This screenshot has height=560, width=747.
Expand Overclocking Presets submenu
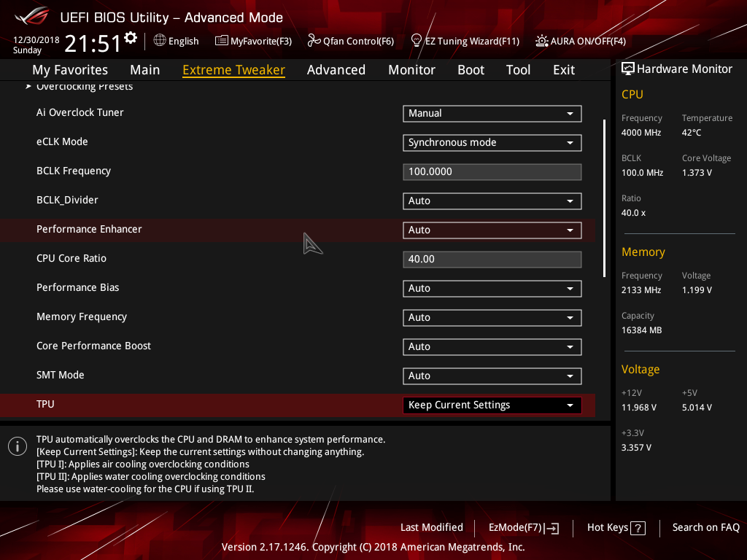pos(85,87)
